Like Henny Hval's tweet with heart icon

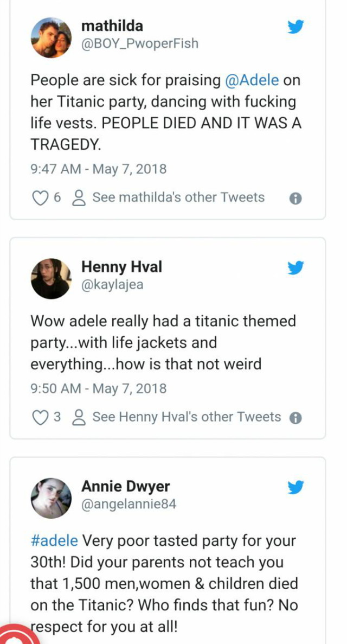(40, 417)
